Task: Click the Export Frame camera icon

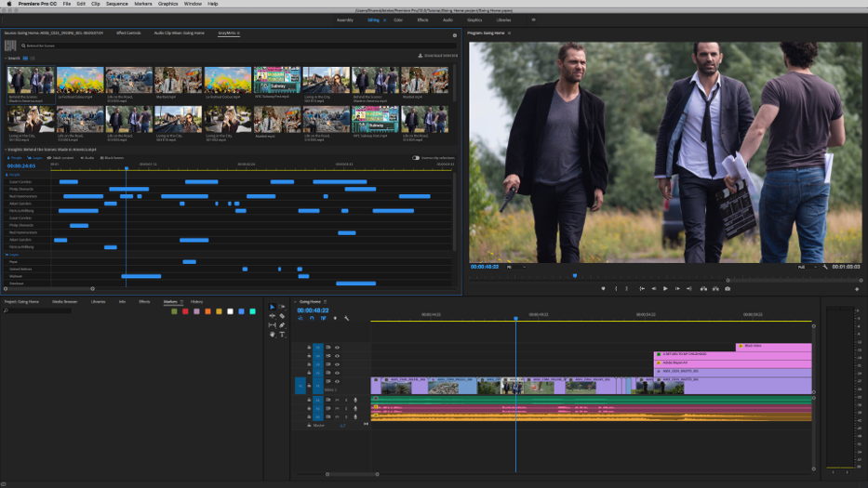Action: 728,288
